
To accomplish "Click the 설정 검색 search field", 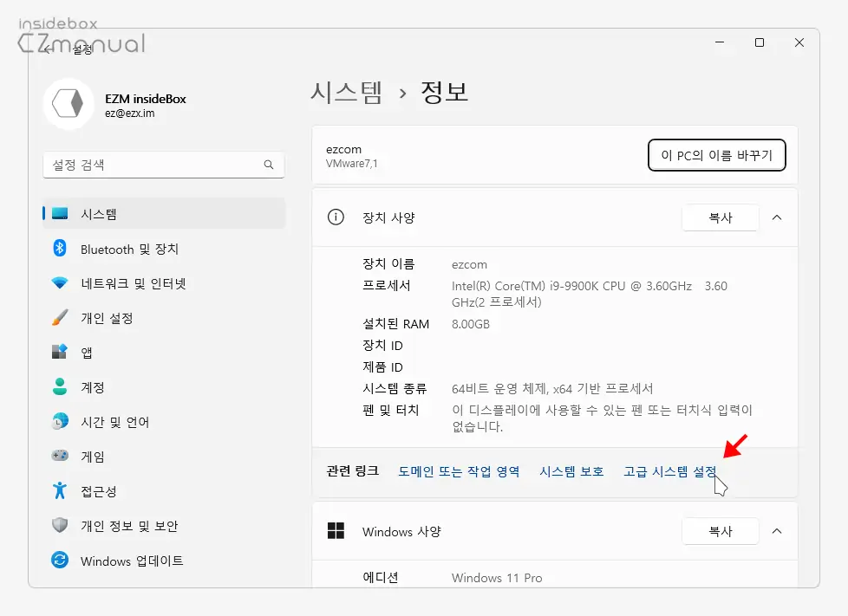I will pos(164,165).
